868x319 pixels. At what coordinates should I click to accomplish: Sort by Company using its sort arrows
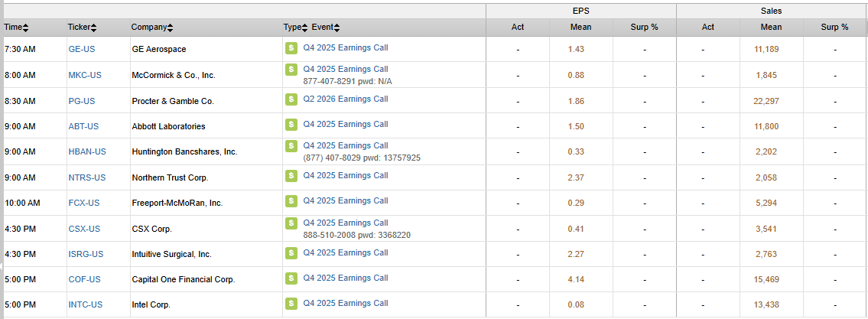point(170,28)
